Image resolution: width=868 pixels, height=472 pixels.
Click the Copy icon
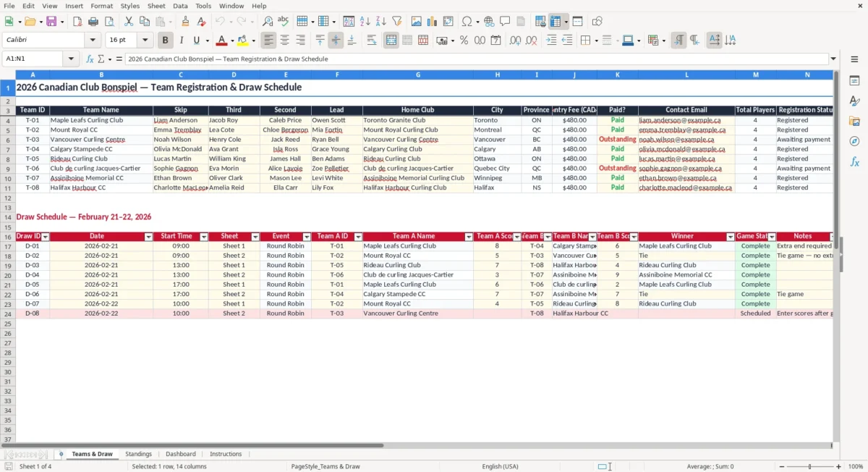coord(145,22)
